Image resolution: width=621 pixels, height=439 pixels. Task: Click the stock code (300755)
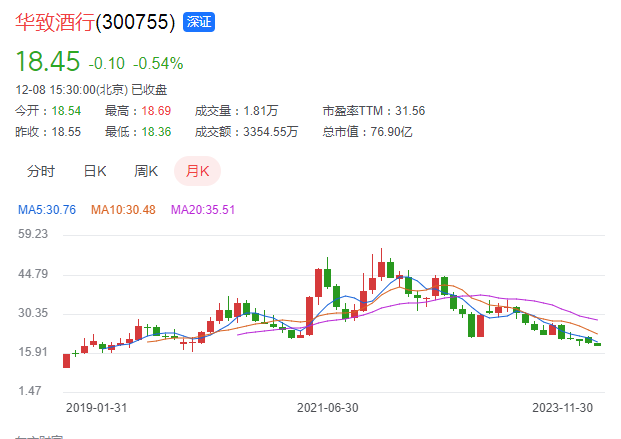(x=135, y=22)
